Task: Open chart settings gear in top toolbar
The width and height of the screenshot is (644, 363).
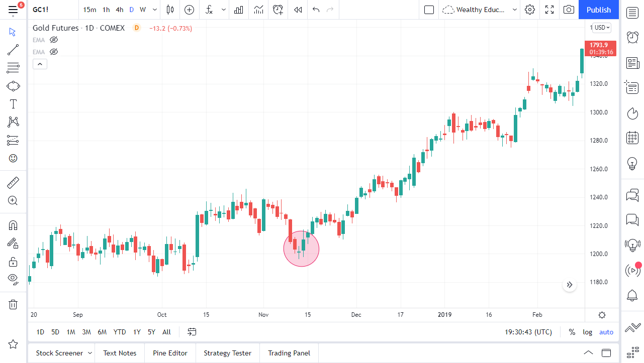Action: click(529, 10)
